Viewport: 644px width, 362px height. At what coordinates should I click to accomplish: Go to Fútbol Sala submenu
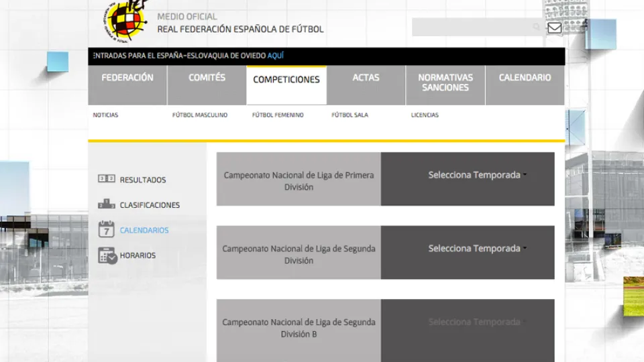pos(350,115)
